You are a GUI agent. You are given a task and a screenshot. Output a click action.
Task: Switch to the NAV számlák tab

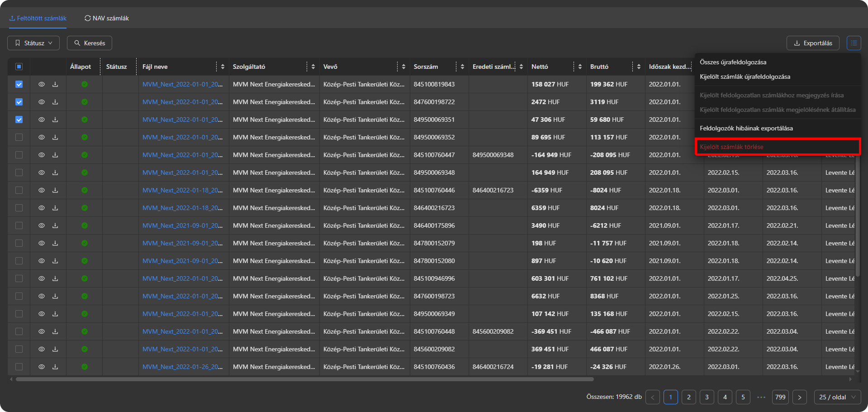click(x=107, y=18)
